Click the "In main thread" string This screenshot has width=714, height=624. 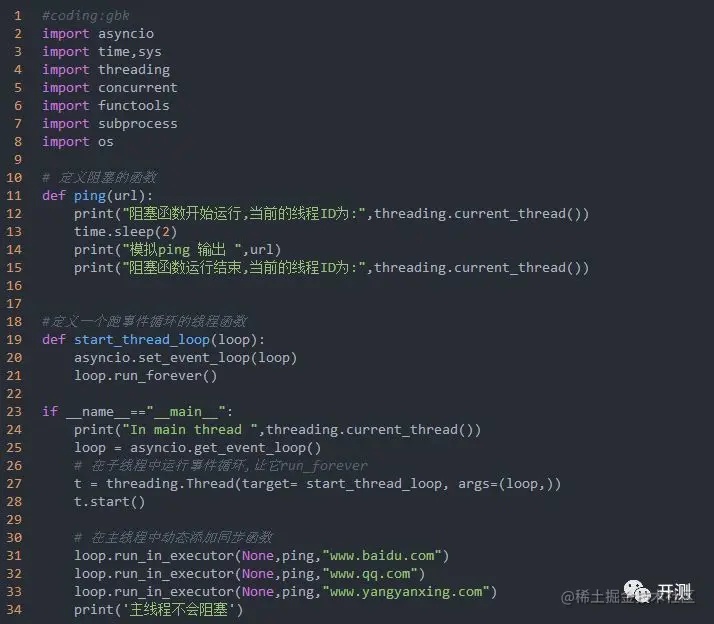pyautogui.click(x=190, y=430)
